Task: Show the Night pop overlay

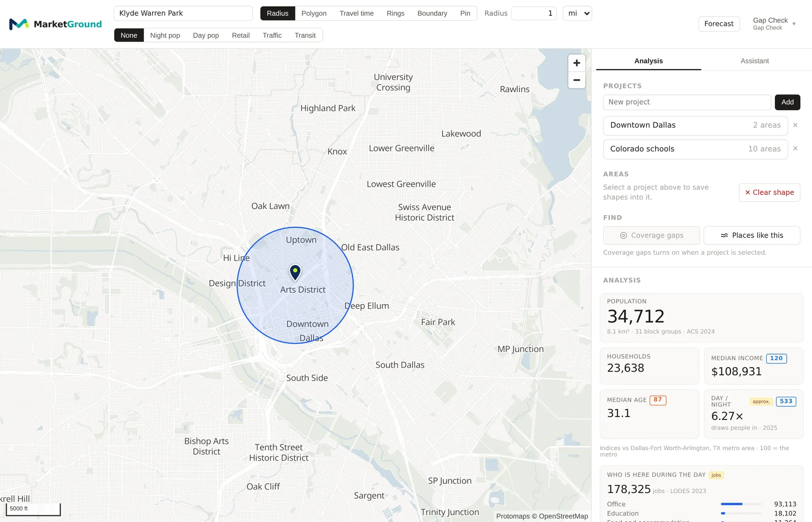Action: click(x=165, y=35)
